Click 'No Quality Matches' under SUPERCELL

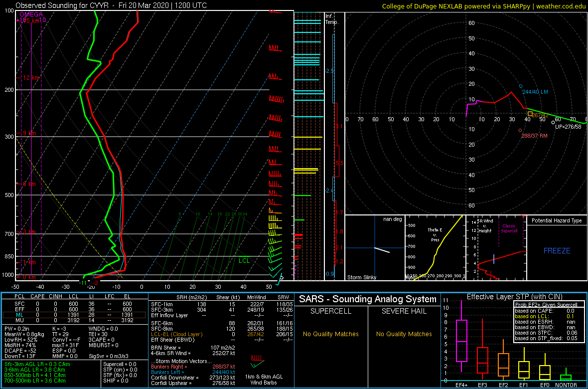coord(331,334)
